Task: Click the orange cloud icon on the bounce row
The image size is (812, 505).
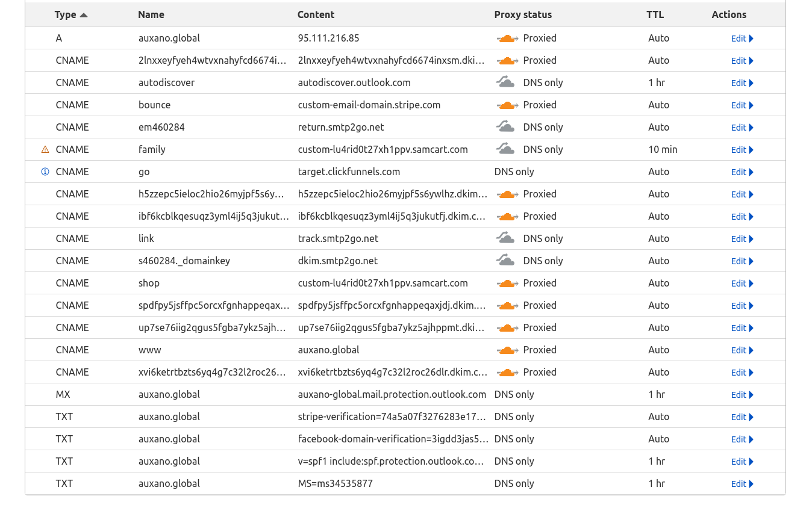Action: [x=507, y=105]
